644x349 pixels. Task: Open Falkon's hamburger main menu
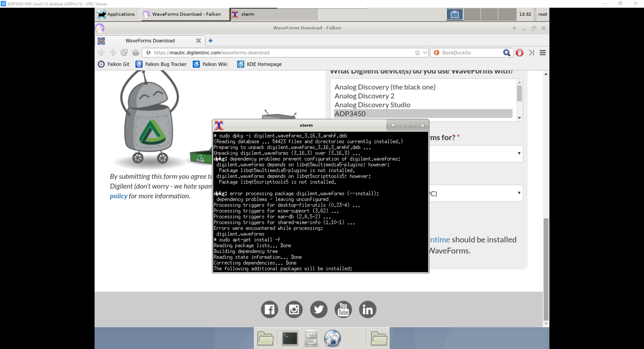pyautogui.click(x=543, y=53)
